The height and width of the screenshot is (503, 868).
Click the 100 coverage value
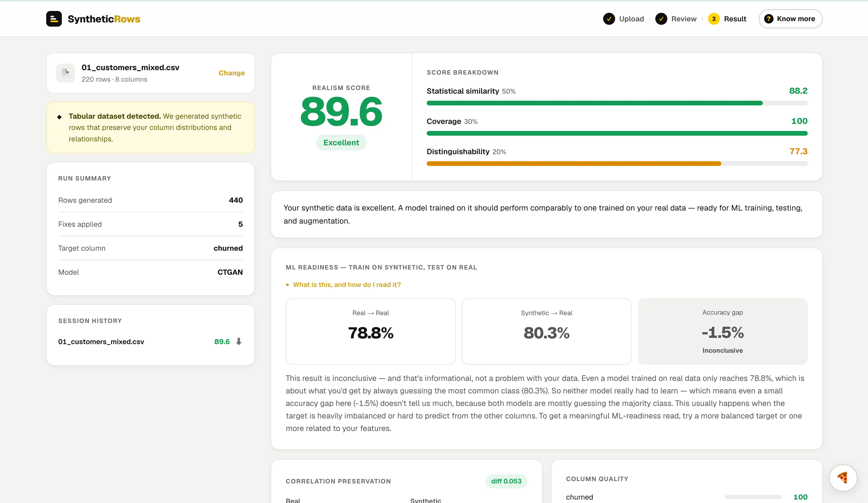799,121
